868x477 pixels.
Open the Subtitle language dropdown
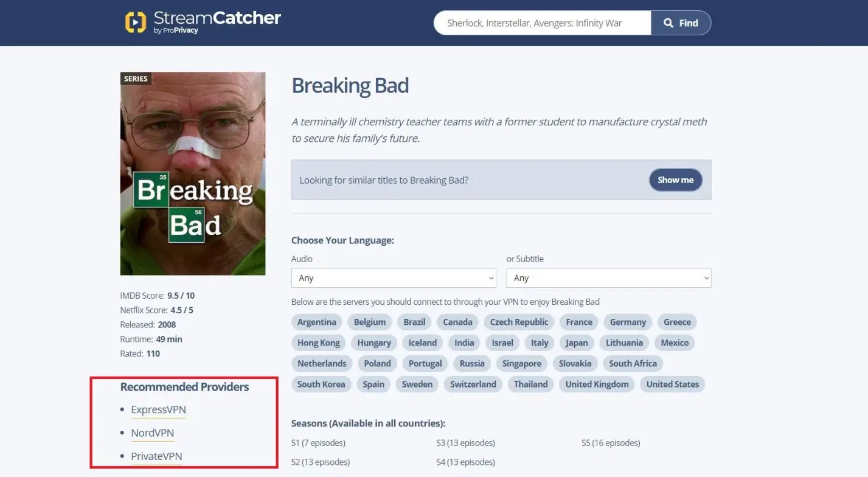(608, 278)
